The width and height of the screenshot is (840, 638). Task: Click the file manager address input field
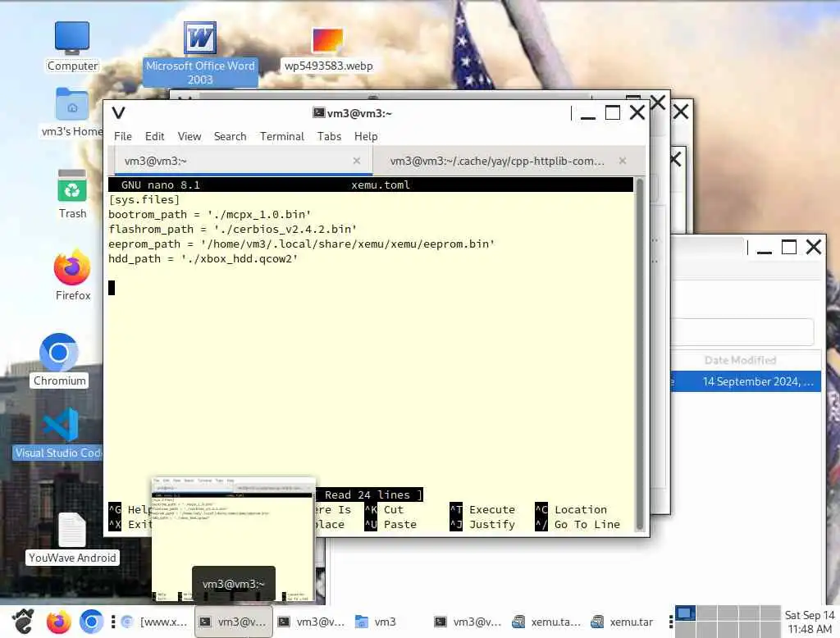click(742, 332)
